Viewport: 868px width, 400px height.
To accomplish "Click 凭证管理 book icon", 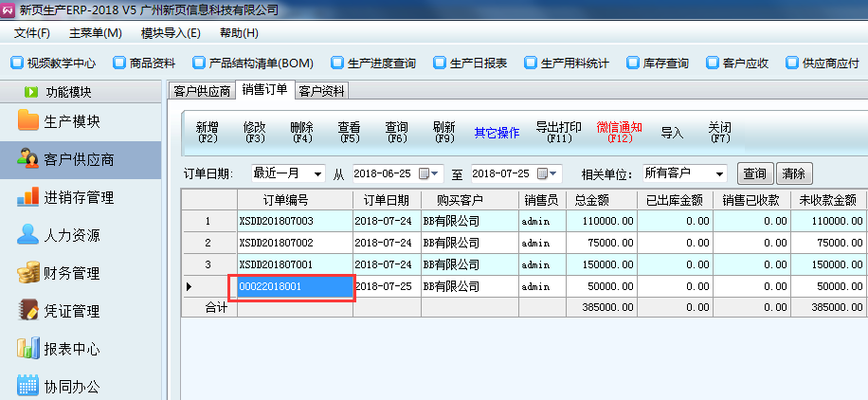I will [27, 311].
